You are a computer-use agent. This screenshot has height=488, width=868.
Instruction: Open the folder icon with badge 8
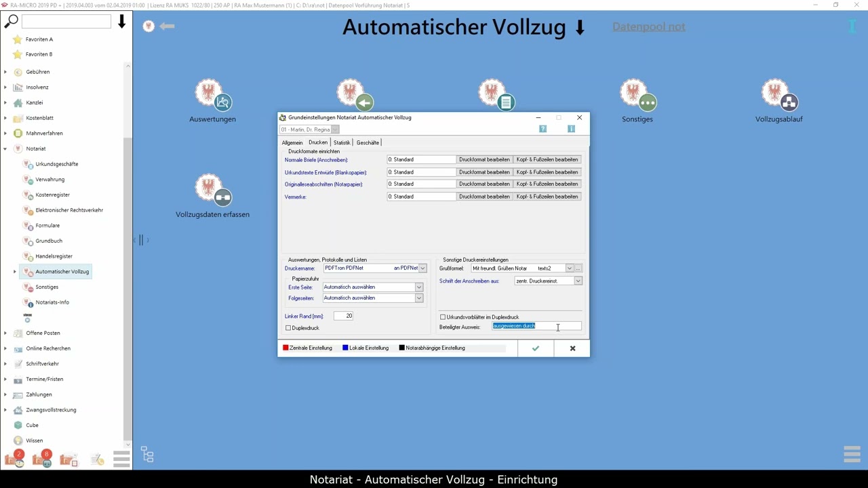[42, 459]
